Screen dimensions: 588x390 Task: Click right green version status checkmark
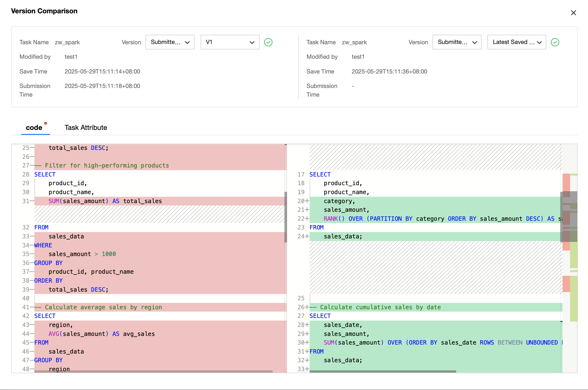click(x=555, y=42)
